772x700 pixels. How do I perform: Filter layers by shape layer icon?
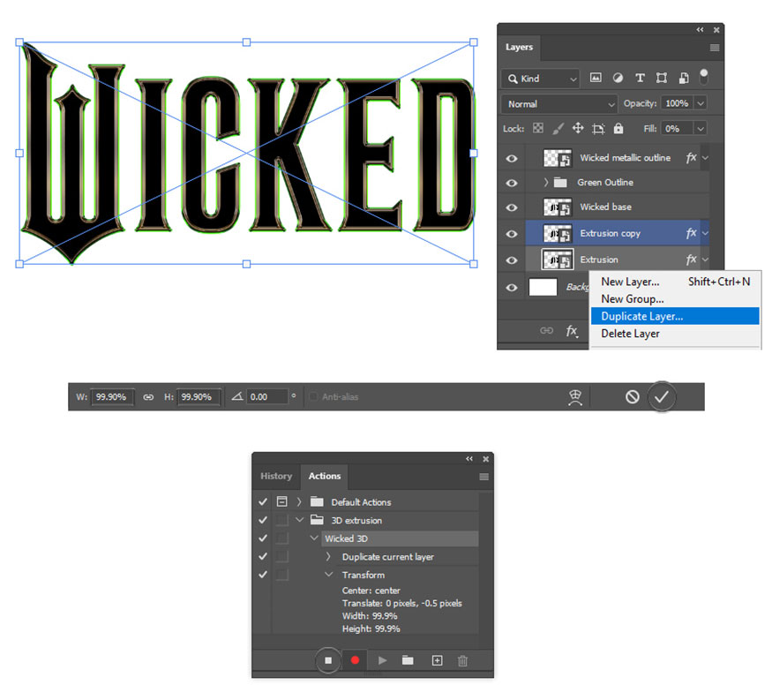click(662, 78)
